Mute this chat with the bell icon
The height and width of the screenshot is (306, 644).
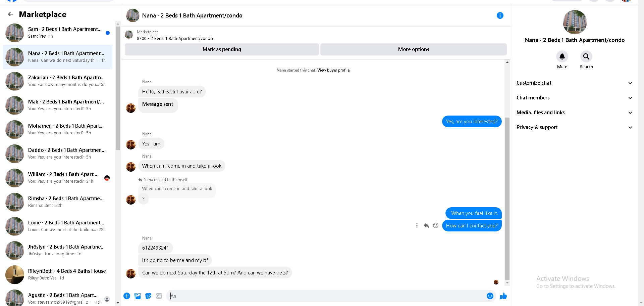pos(562,56)
